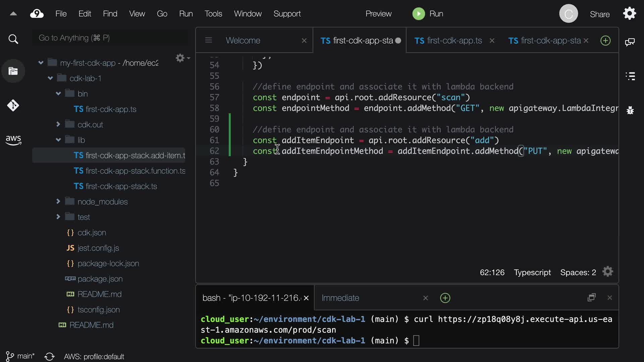Image resolution: width=644 pixels, height=362 pixels.
Task: Open the Debugger bug icon
Action: pos(630,110)
